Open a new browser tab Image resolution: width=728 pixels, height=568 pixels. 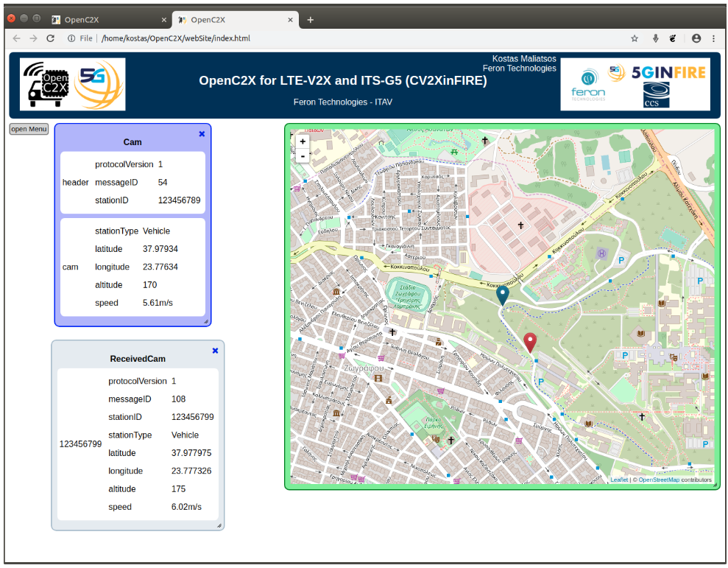point(311,20)
